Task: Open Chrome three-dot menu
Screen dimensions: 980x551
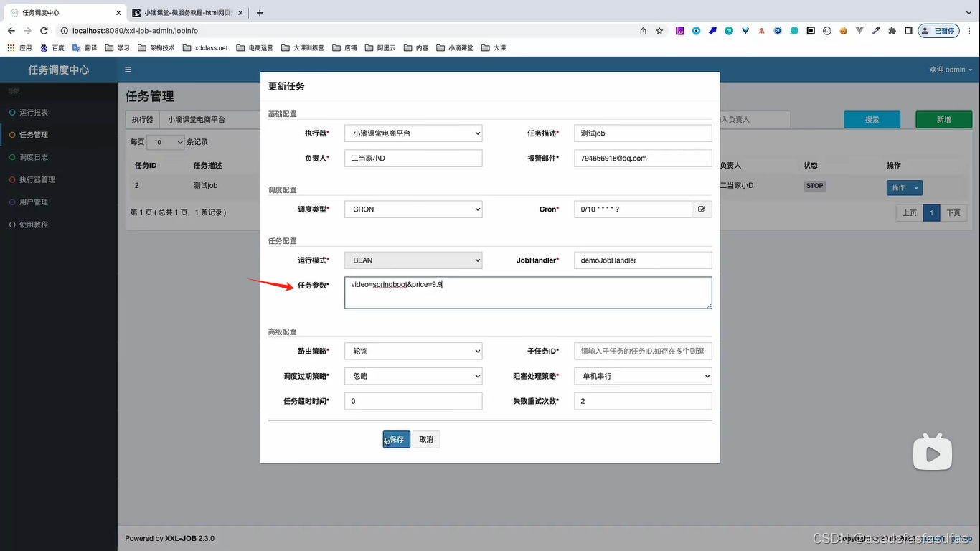Action: click(x=969, y=31)
